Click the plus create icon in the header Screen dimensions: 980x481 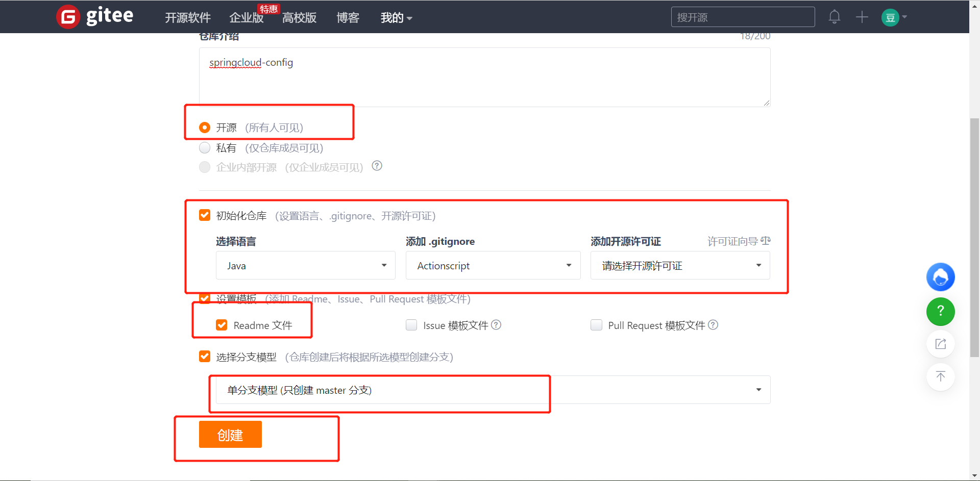pyautogui.click(x=862, y=17)
